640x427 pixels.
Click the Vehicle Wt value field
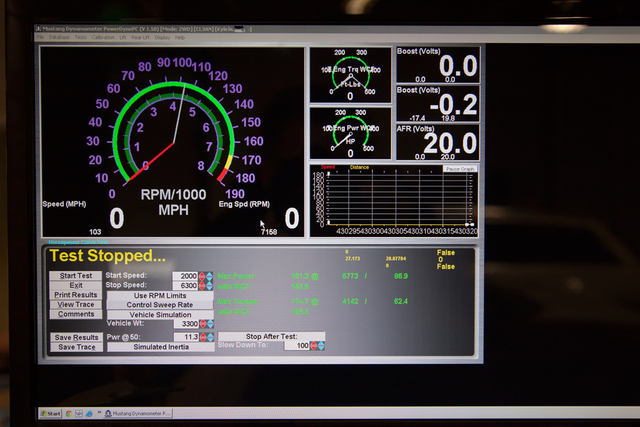[x=186, y=324]
